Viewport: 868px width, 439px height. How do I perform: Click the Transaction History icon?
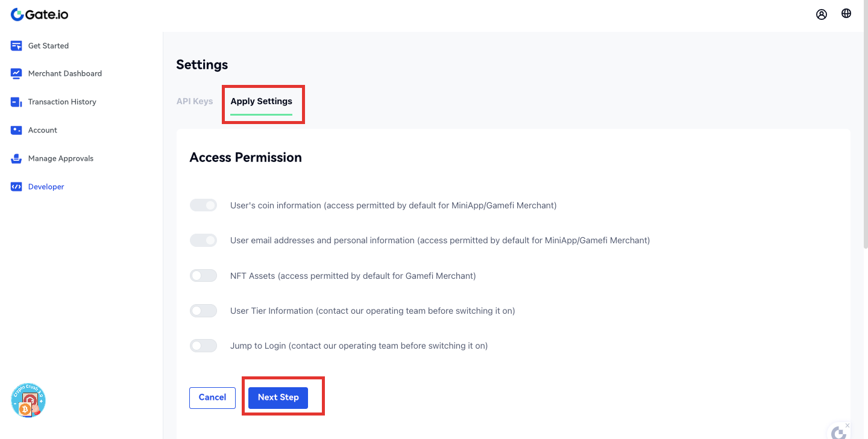(16, 102)
